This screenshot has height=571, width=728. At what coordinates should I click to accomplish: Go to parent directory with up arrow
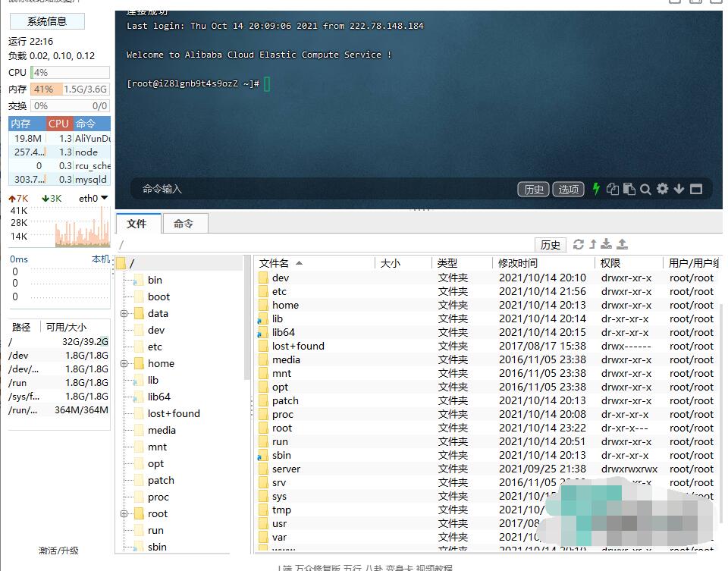click(x=593, y=244)
